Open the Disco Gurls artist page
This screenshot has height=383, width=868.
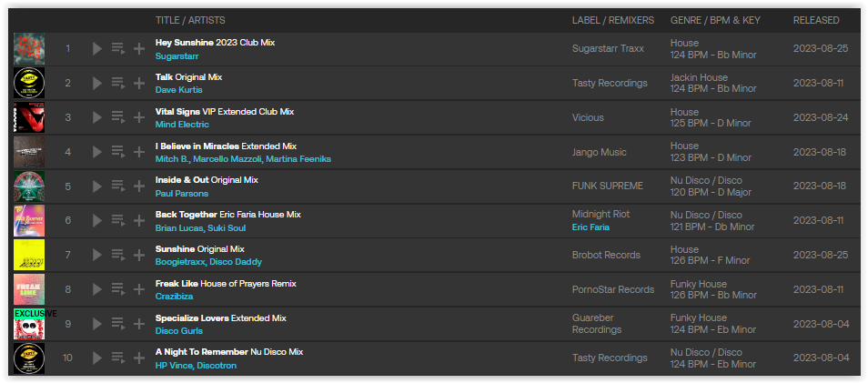click(x=179, y=331)
